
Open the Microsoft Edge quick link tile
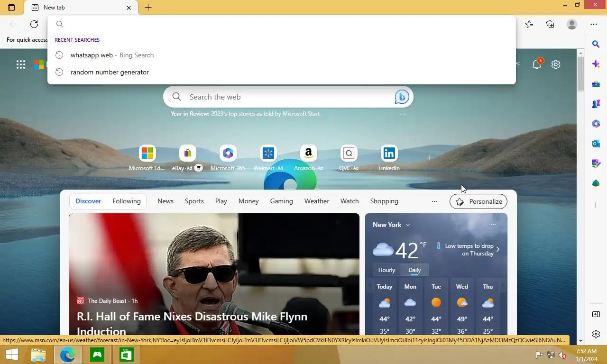point(147,158)
